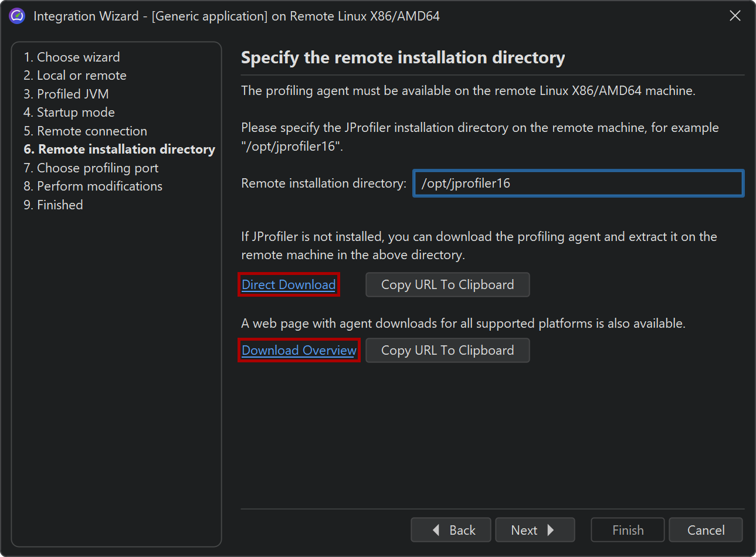The width and height of the screenshot is (756, 557).
Task: Click the Finished step in sidebar
Action: (x=53, y=205)
